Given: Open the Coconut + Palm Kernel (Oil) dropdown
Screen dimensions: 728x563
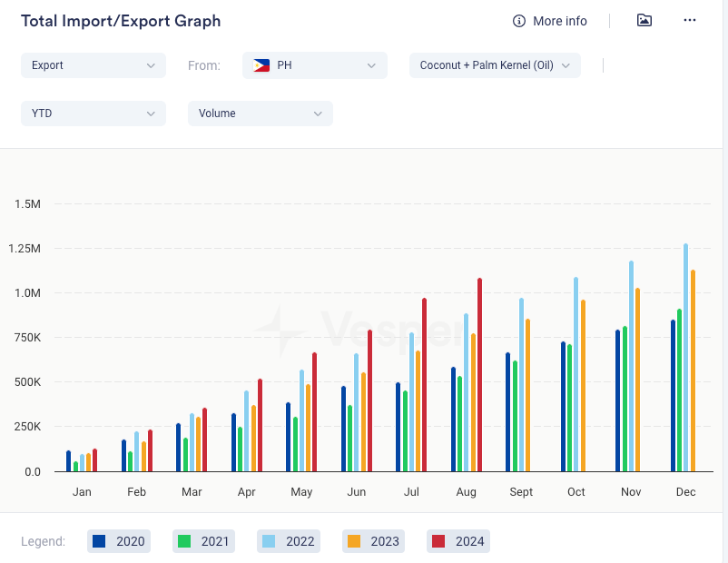Looking at the screenshot, I should coord(495,65).
